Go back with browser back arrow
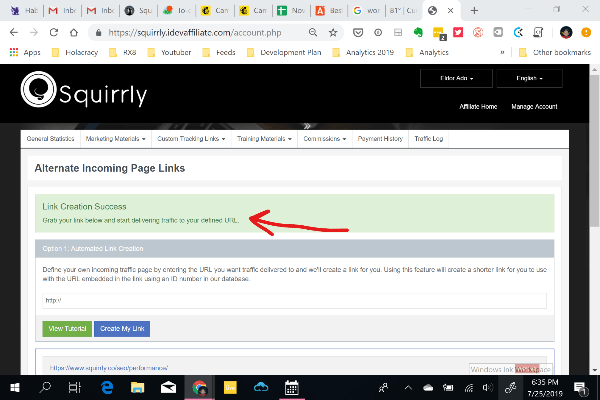Viewport: 600px width, 400px height. 14,33
